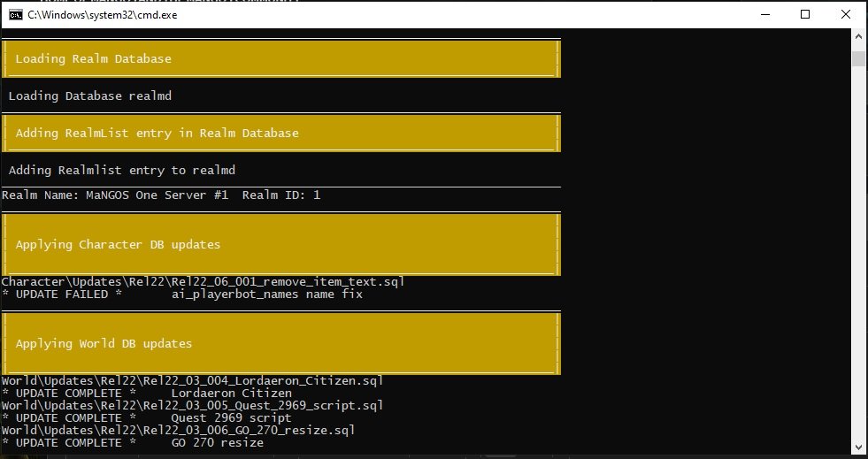The height and width of the screenshot is (459, 868).
Task: Click the 'Adding Realmlist entry to realmd' line
Action: coord(122,171)
